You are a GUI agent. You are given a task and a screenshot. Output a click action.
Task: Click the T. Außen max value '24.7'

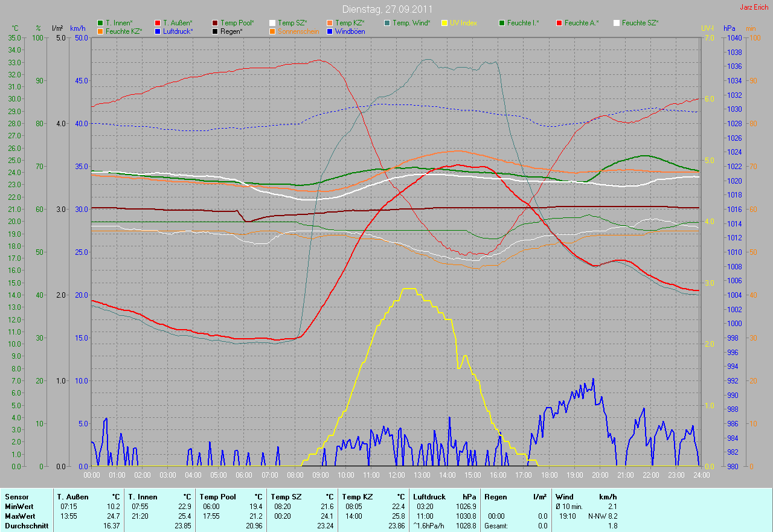coord(114,516)
